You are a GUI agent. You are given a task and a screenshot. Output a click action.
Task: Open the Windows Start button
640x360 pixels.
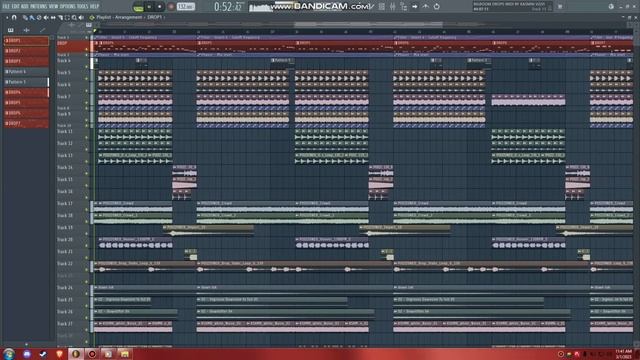pyautogui.click(x=9, y=354)
